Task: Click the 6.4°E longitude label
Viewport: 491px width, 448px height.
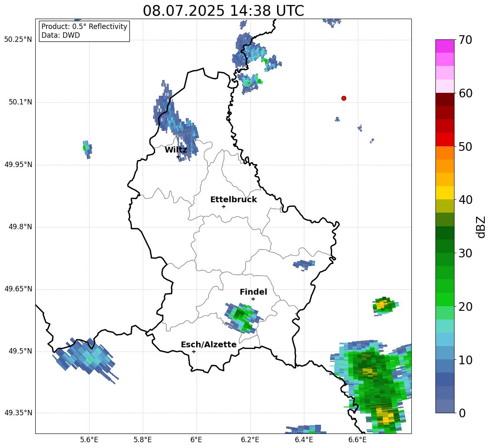Action: pyautogui.click(x=304, y=440)
